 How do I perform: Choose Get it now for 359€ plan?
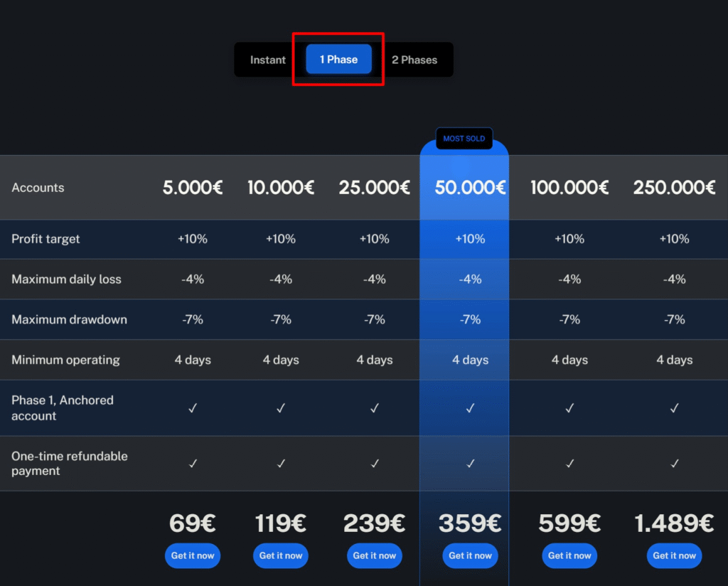pyautogui.click(x=470, y=555)
